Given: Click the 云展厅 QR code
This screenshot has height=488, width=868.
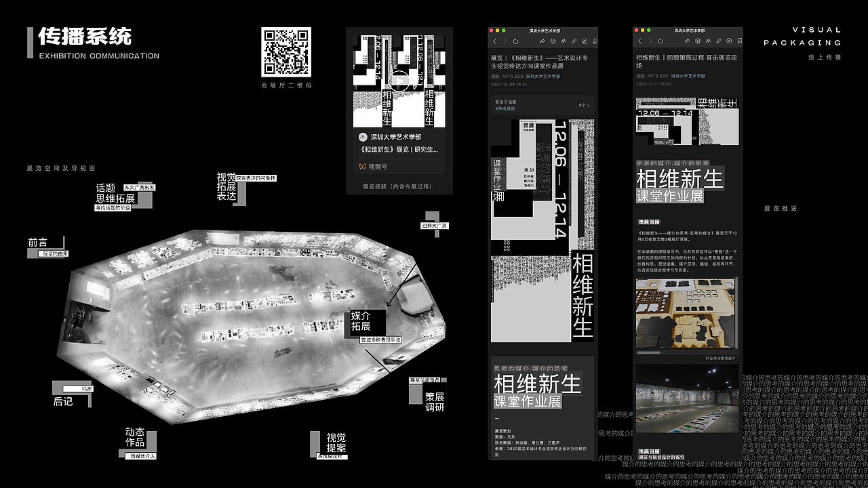Looking at the screenshot, I should [286, 52].
